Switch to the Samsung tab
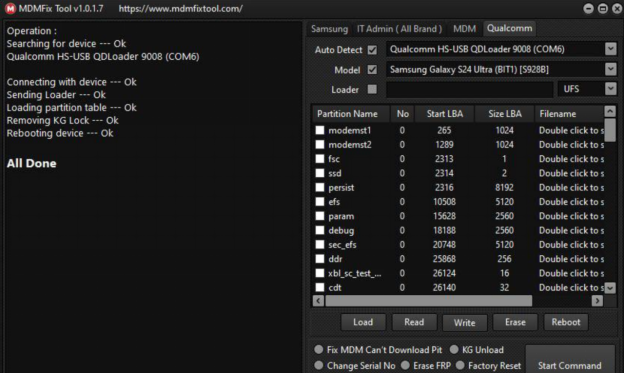This screenshot has height=374, width=624. pos(329,29)
